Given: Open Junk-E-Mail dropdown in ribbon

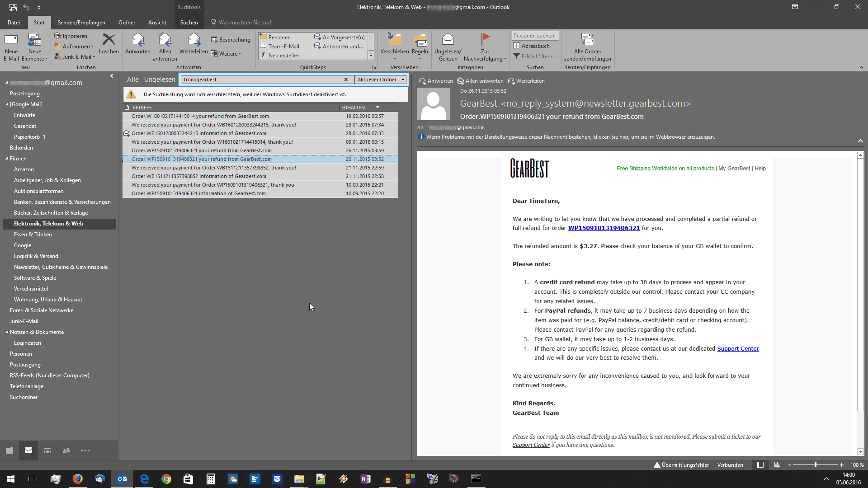Looking at the screenshot, I should (x=75, y=56).
